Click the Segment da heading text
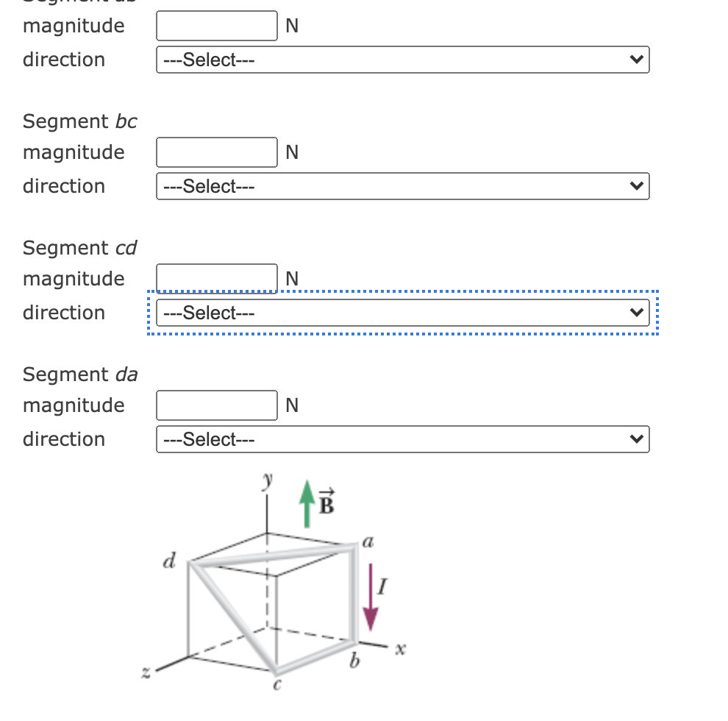728x721 pixels. 79,374
